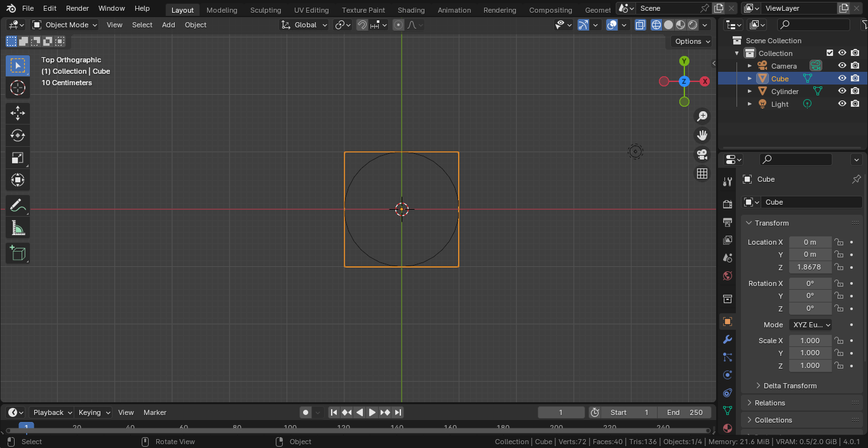
Task: Expand Cylinder in outliner tree
Action: coord(750,92)
